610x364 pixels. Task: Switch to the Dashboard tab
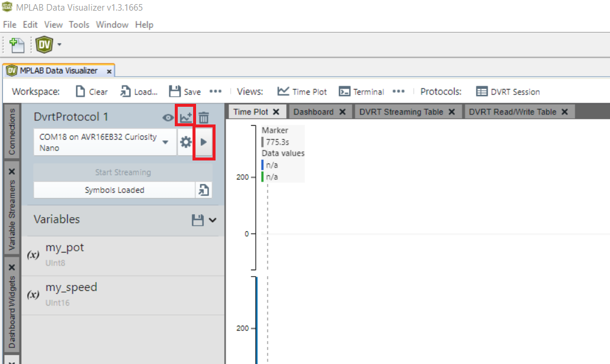click(313, 112)
